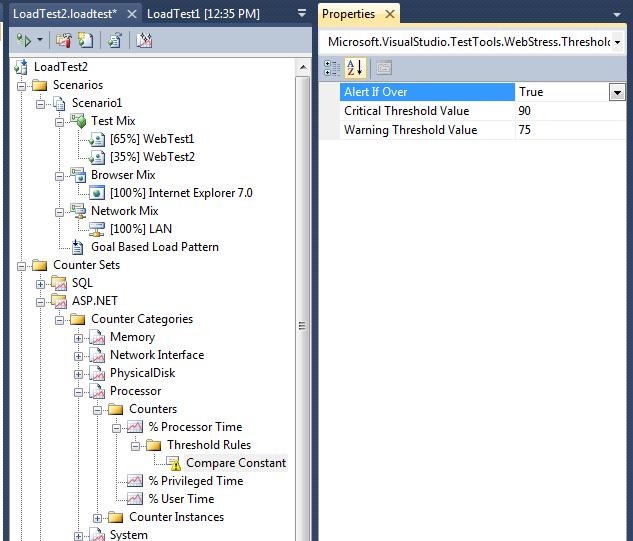Image resolution: width=633 pixels, height=541 pixels.
Task: Select the % User Time counter
Action: click(x=181, y=499)
